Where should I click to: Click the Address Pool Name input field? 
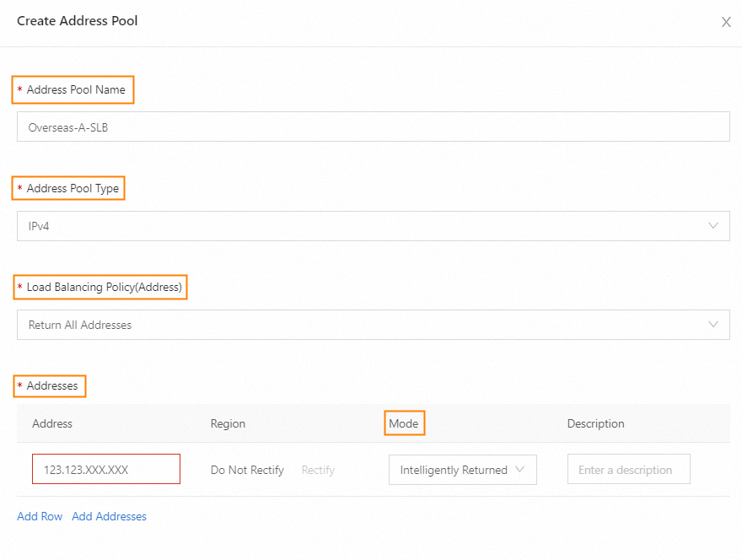pos(373,127)
